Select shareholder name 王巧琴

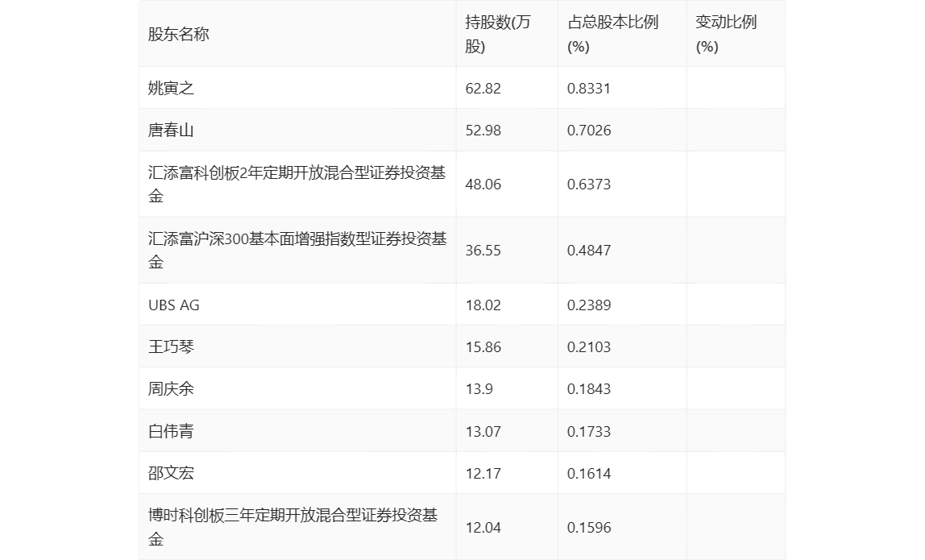(x=171, y=346)
